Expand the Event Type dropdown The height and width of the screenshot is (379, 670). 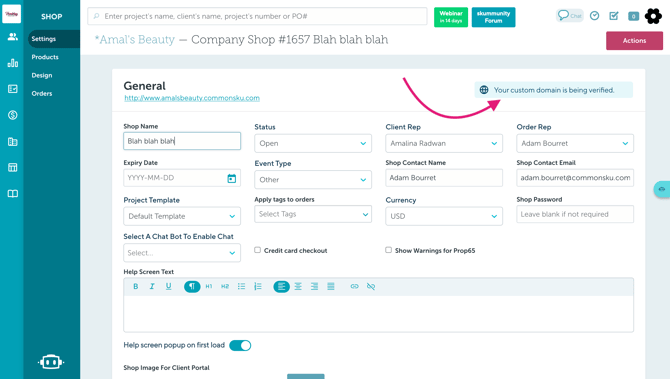(x=313, y=180)
